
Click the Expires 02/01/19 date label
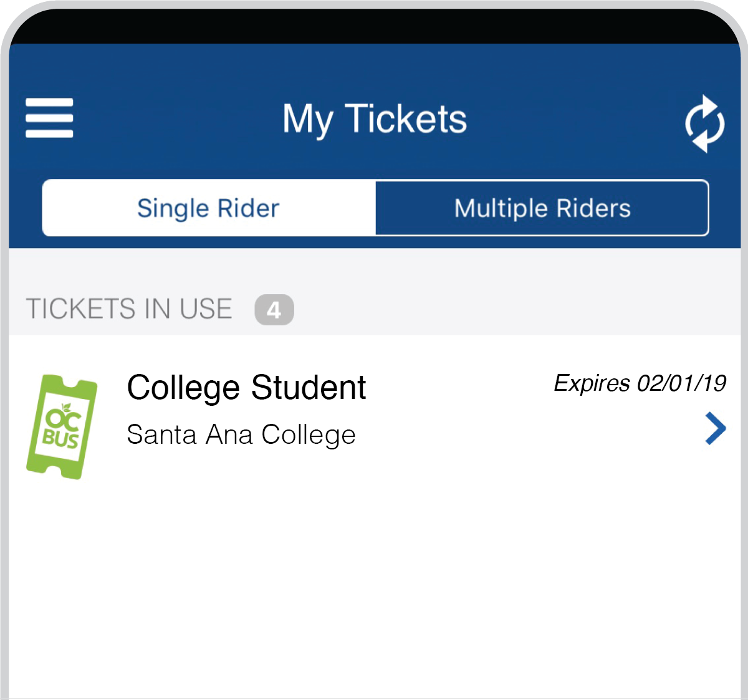[640, 383]
